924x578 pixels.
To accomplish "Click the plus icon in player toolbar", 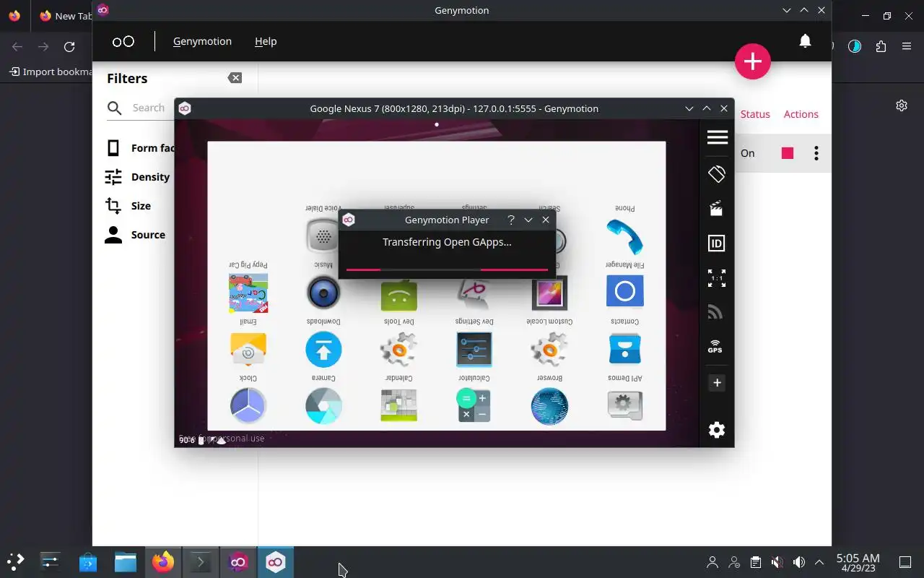I will pos(717,383).
